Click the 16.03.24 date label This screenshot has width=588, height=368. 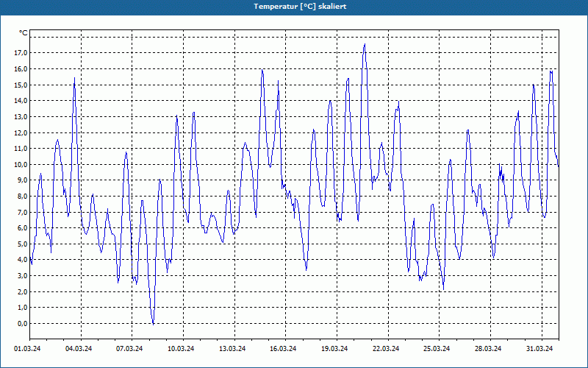tap(283, 349)
